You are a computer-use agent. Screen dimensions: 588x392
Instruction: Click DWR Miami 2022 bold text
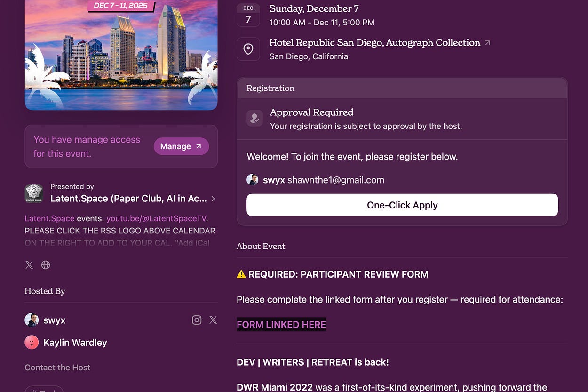coord(275,387)
